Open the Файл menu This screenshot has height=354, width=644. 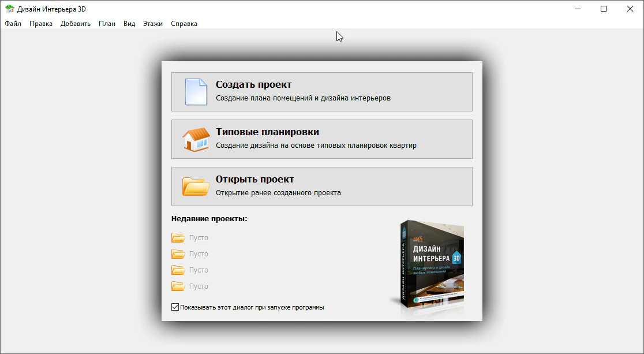(x=13, y=24)
